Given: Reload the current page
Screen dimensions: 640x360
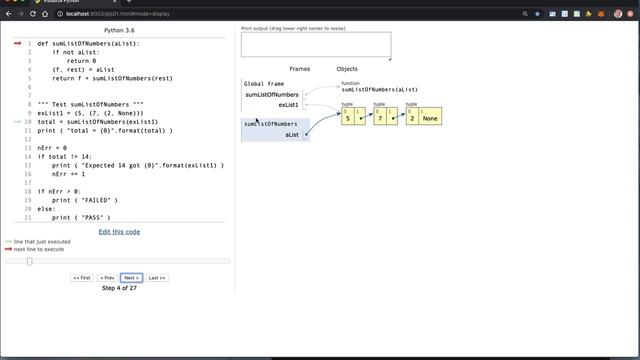Looking at the screenshot, I should [33, 14].
